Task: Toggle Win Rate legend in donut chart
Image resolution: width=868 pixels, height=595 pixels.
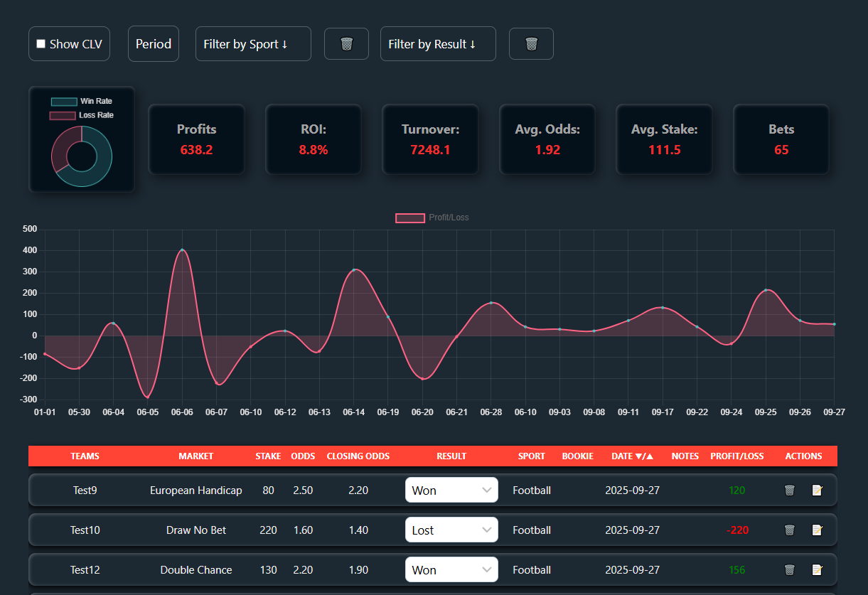Action: click(63, 102)
